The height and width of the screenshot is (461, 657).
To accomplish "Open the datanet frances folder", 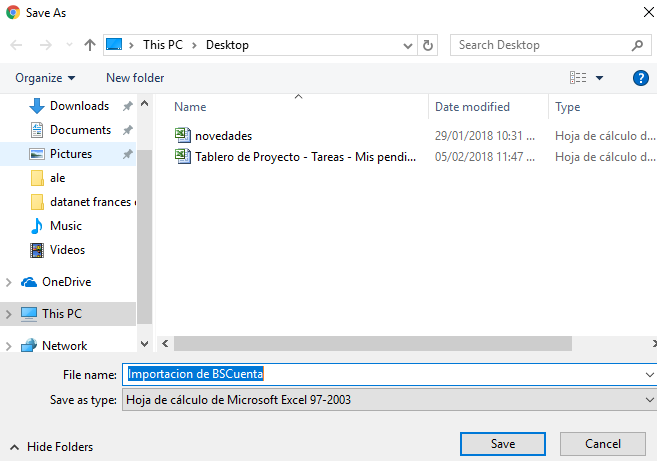I will (x=81, y=202).
